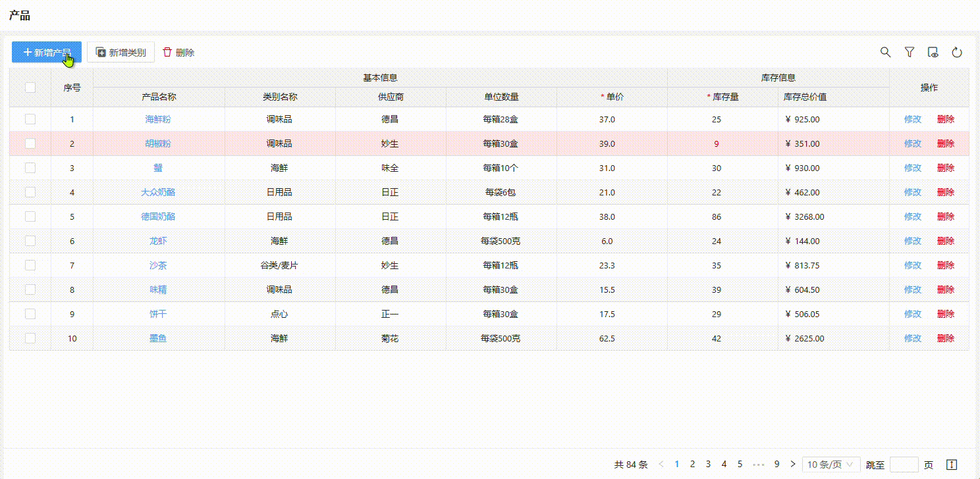The image size is (980, 479).
Task: Jump to page 9 in pagination
Action: (x=777, y=465)
